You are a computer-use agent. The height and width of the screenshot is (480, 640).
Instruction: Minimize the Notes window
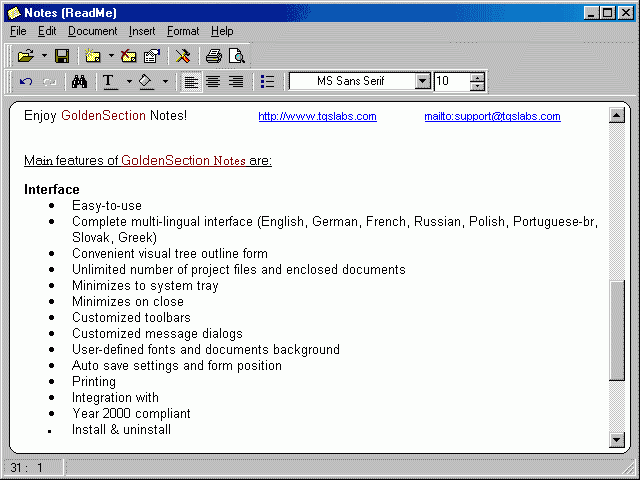pyautogui.click(x=592, y=13)
